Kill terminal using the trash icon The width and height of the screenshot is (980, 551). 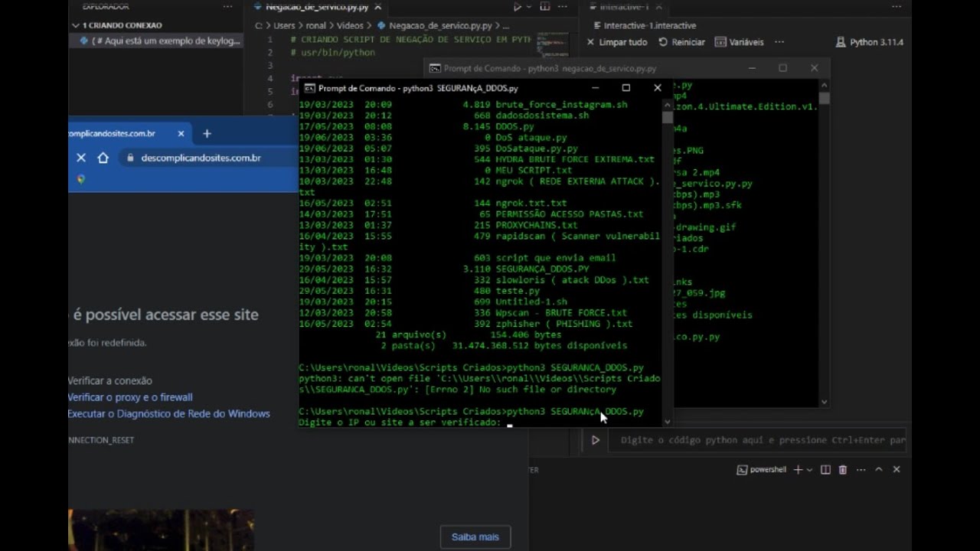tap(843, 470)
